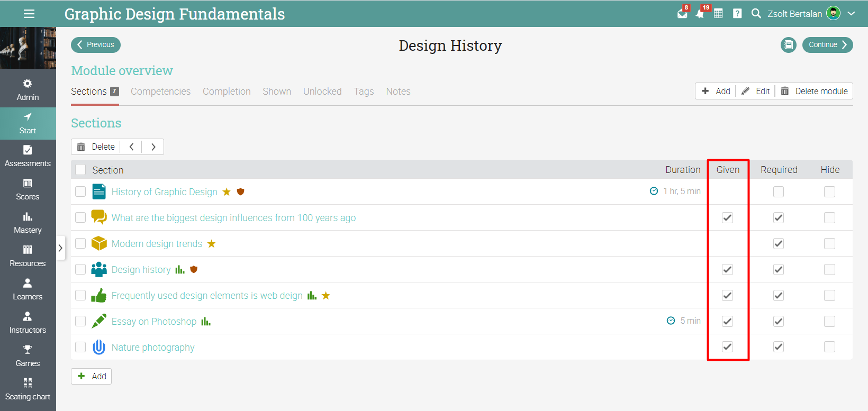Uncheck Required for Modern design trends
The height and width of the screenshot is (411, 868).
click(x=779, y=243)
